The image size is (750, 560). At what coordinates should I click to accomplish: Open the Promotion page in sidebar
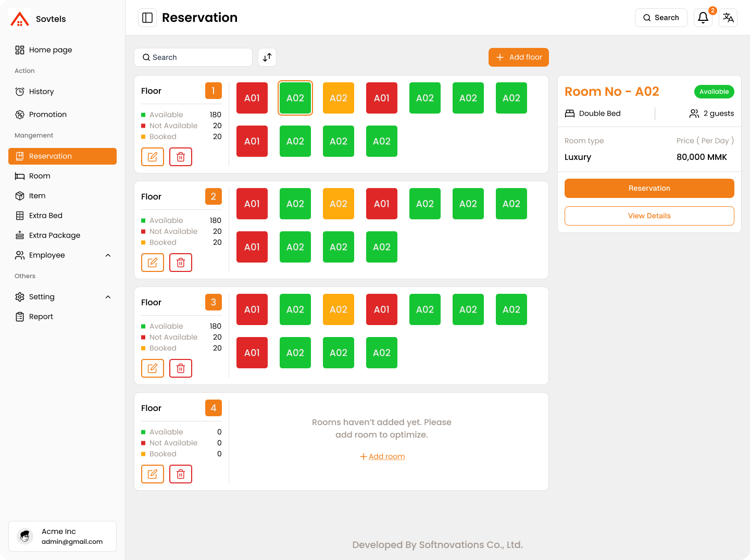pos(47,115)
